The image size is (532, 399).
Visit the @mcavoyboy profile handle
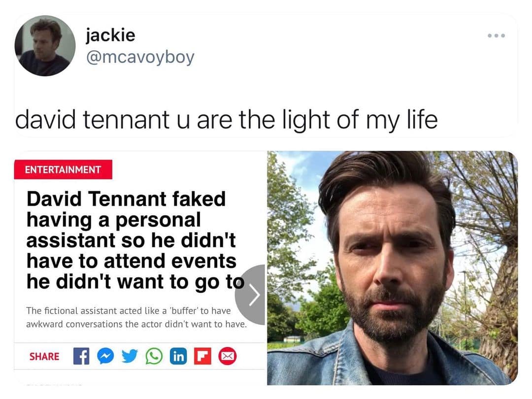(x=140, y=57)
